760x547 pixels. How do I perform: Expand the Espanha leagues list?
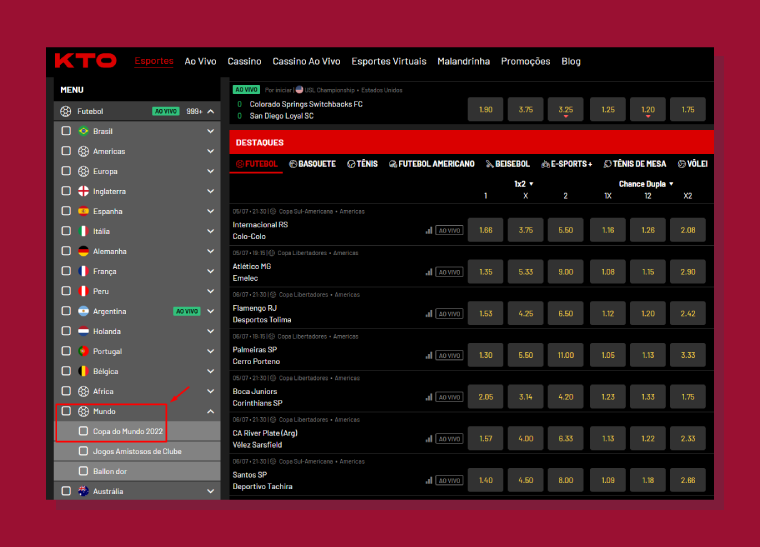click(211, 211)
